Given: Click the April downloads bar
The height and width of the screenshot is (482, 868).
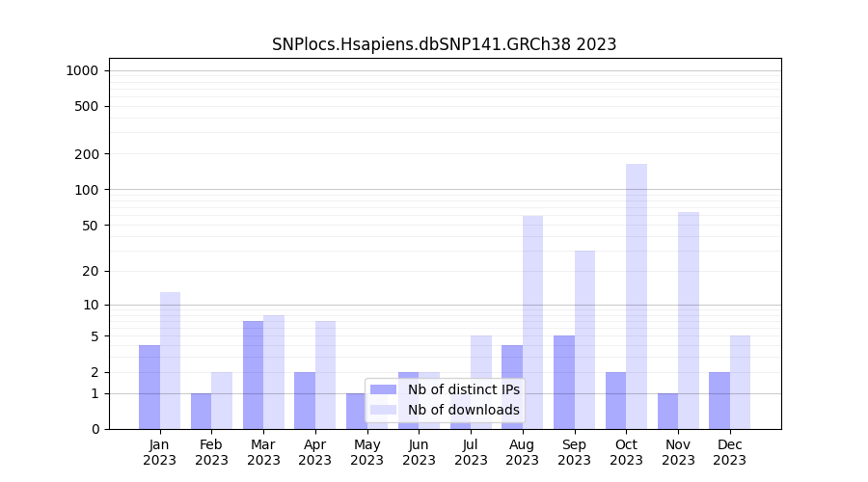Looking at the screenshot, I should click(325, 375).
